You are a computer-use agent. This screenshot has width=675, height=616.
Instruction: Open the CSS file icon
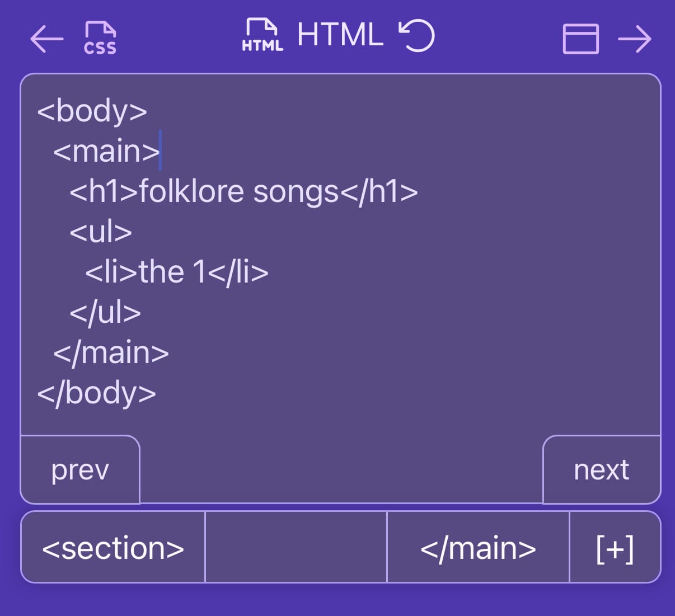point(100,38)
